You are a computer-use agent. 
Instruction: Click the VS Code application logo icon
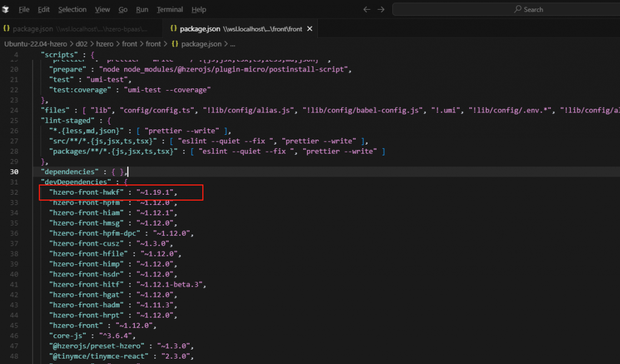click(5, 10)
